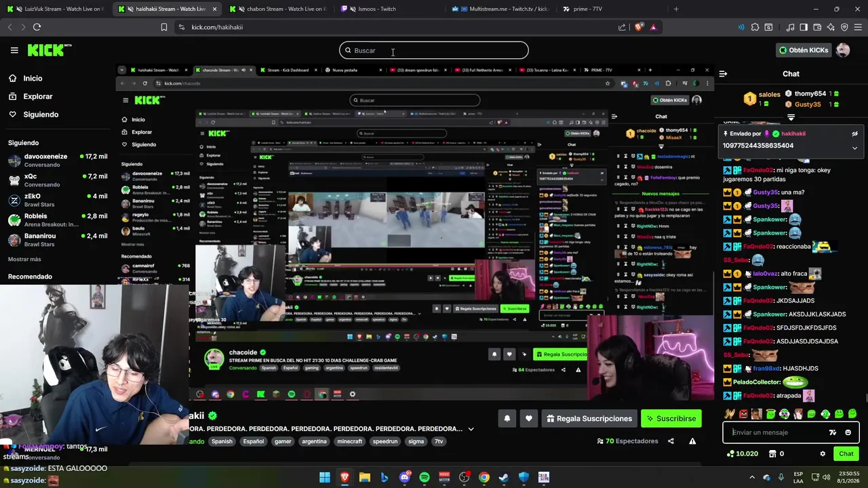The width and height of the screenshot is (868, 488).
Task: Expand Mostrar más in following list
Action: click(24, 260)
